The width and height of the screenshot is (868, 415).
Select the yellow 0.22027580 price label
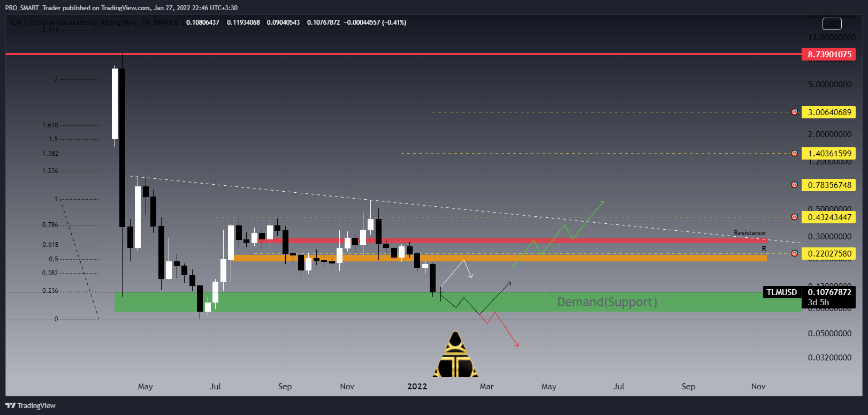tap(828, 253)
